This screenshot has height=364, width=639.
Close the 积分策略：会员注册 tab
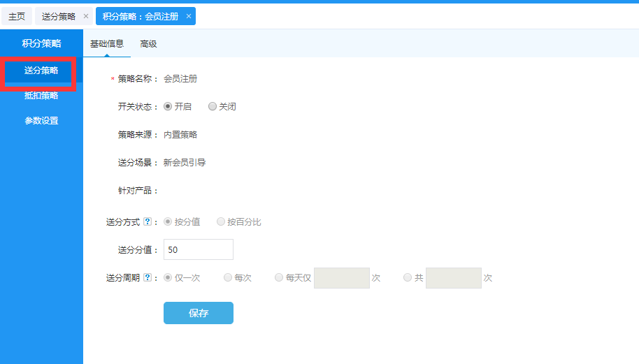[x=188, y=16]
